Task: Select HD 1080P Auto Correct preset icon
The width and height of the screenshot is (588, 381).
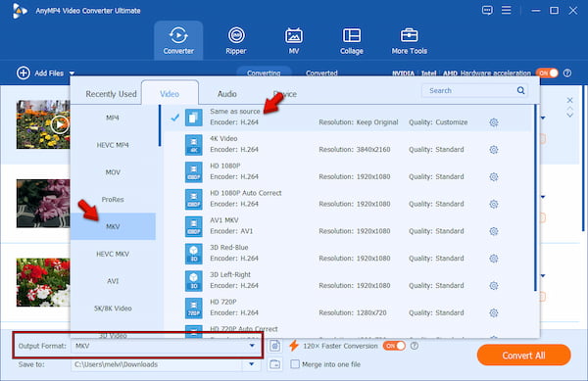Action: (x=193, y=199)
